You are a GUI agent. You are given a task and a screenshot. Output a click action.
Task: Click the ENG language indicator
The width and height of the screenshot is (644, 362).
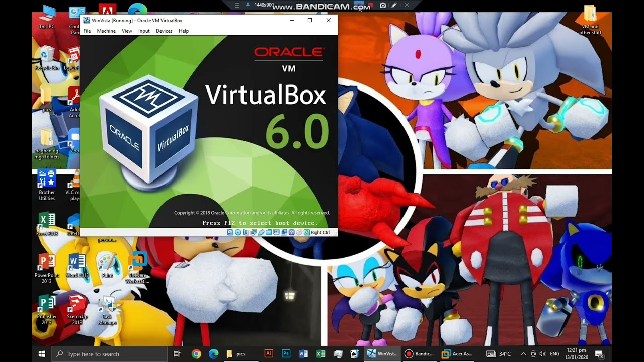click(554, 354)
